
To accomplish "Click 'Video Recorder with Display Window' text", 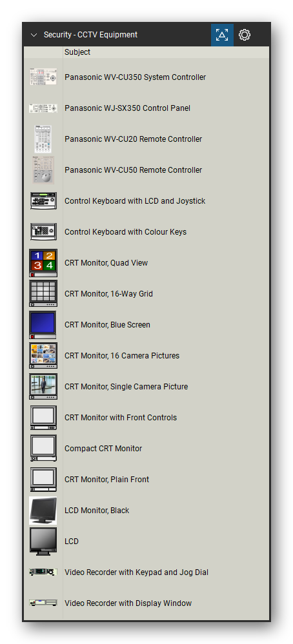I will tap(128, 603).
